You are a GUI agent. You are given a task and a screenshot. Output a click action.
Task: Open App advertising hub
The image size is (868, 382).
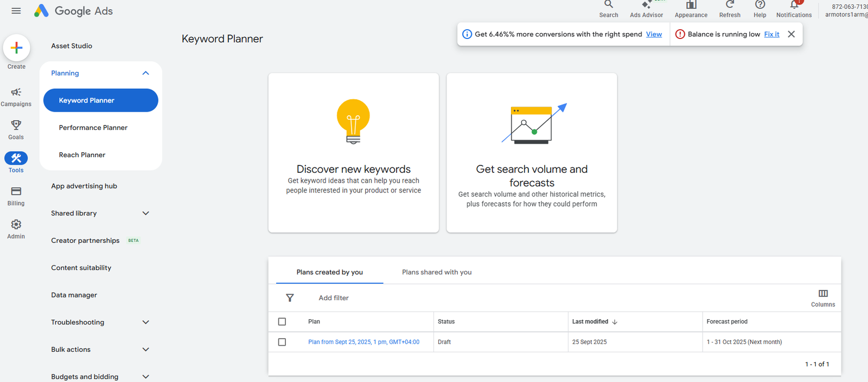coord(84,186)
